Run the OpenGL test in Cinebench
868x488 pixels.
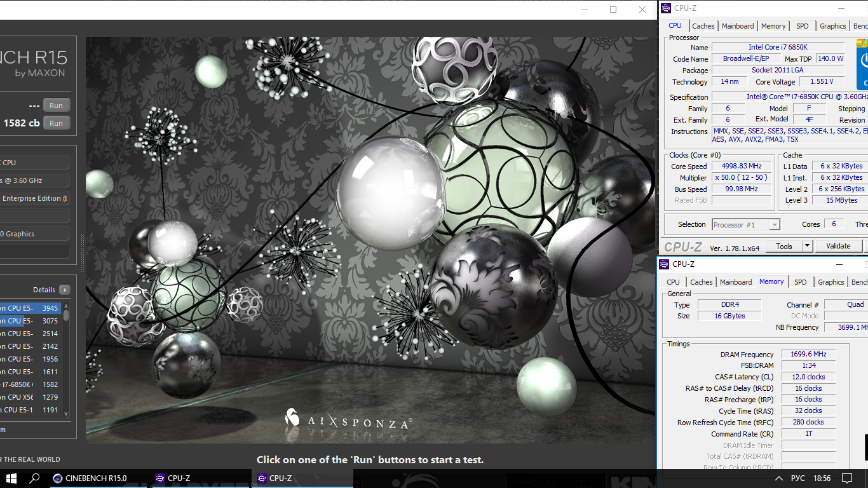(x=56, y=105)
